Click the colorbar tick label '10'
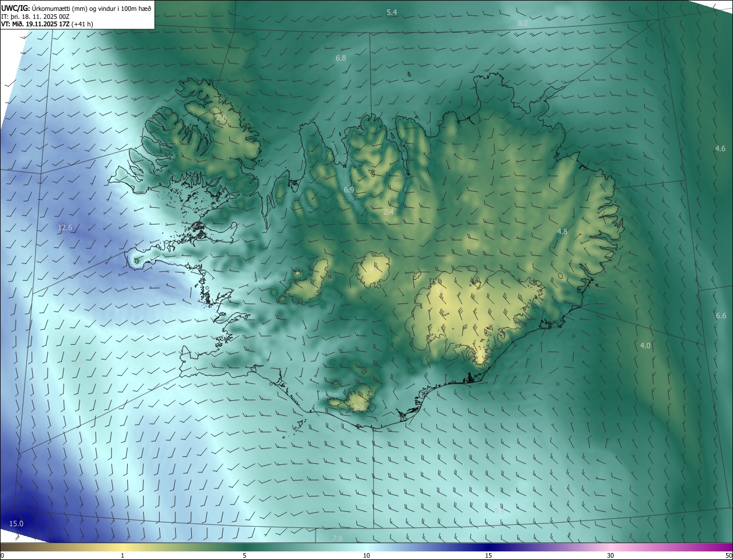This screenshot has height=560, width=733. pos(366,555)
